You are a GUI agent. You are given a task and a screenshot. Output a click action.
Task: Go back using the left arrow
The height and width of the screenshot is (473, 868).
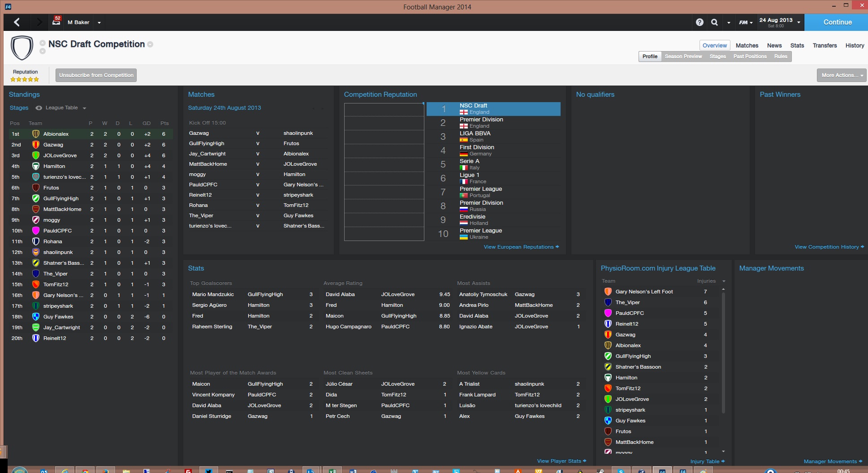[17, 22]
